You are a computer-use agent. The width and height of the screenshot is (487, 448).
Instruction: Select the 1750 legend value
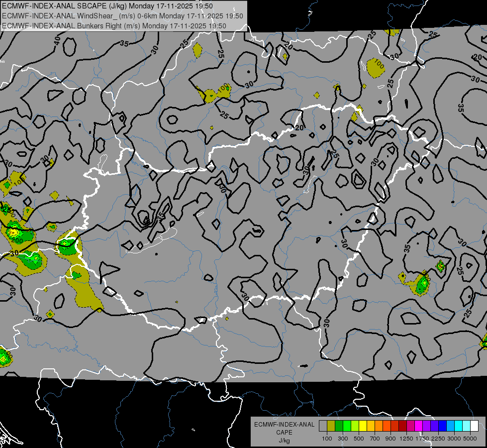[x=422, y=439]
